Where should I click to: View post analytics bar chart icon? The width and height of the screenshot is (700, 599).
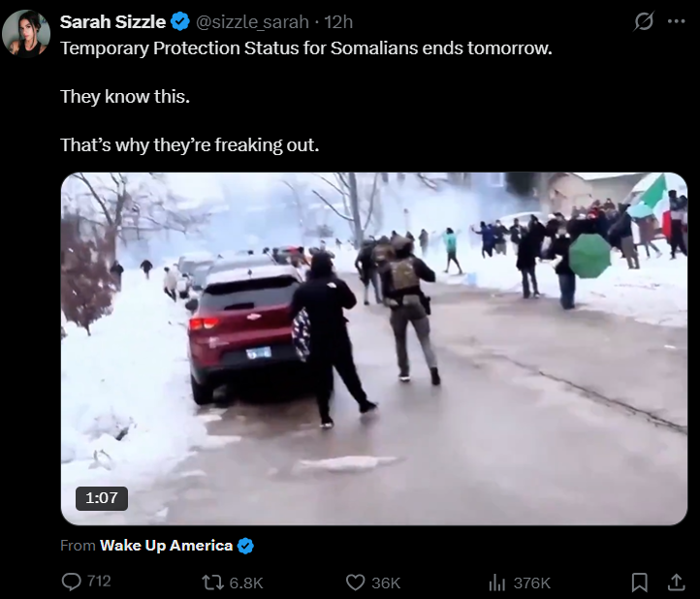496,583
